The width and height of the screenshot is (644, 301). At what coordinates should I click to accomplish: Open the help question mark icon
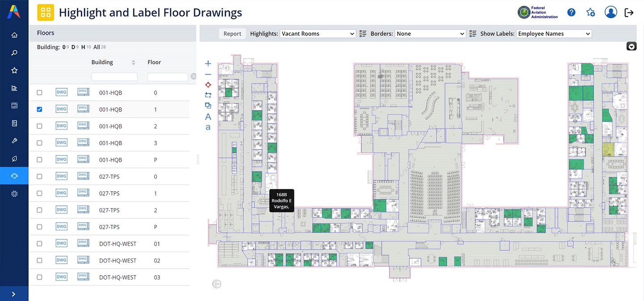tap(571, 13)
